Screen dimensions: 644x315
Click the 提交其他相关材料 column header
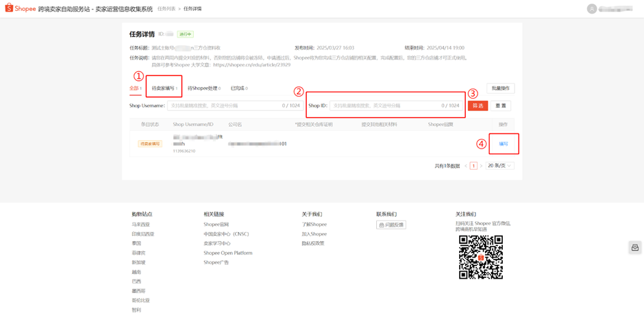[x=379, y=124]
